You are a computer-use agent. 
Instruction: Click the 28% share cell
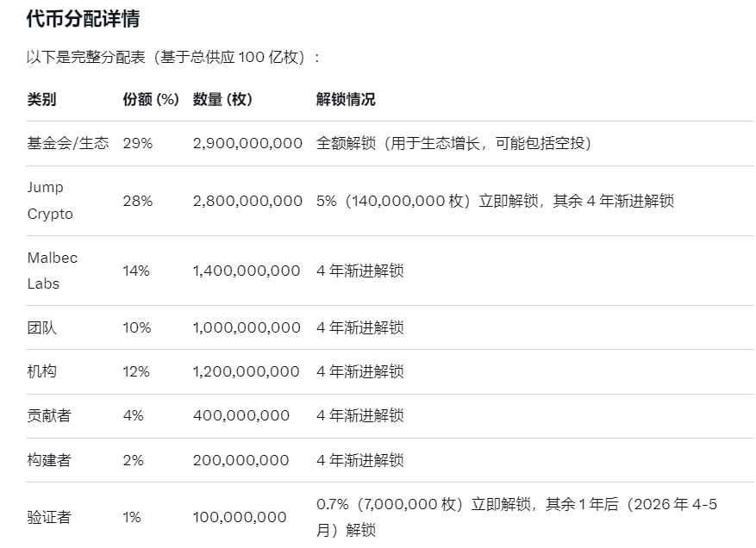point(137,201)
